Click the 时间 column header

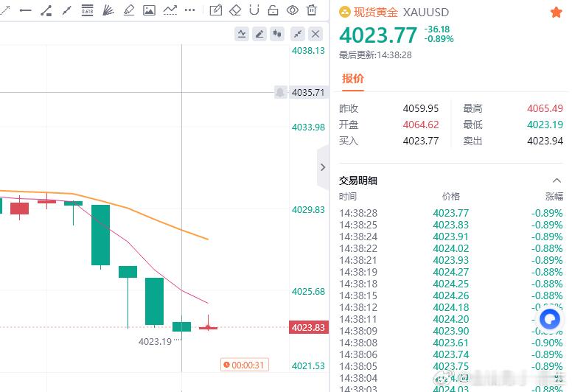coord(348,197)
